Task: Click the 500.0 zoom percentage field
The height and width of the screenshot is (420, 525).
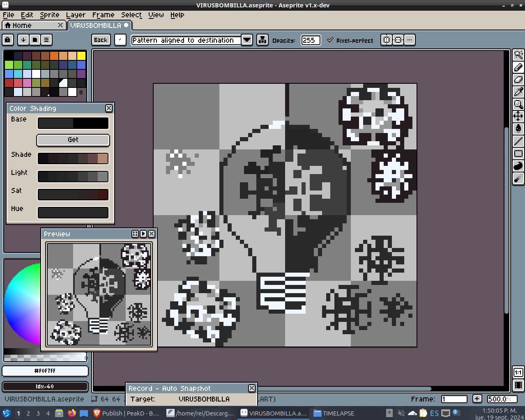Action: [x=502, y=399]
